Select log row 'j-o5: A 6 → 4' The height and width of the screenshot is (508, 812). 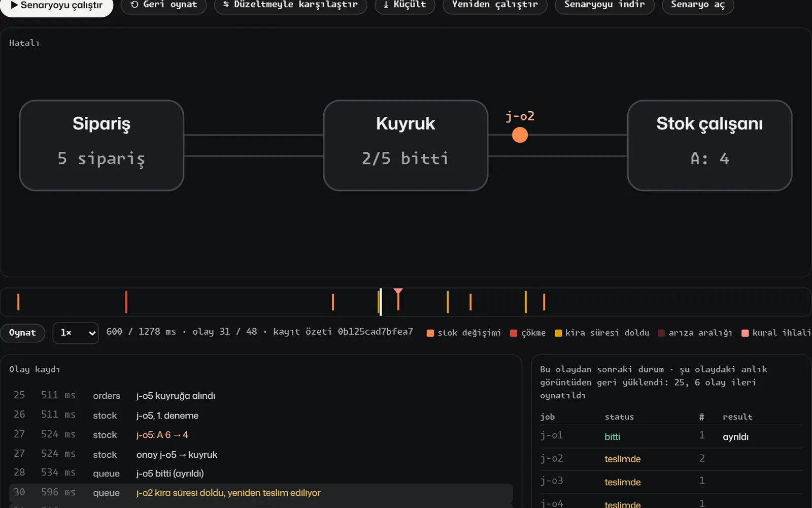click(x=261, y=435)
